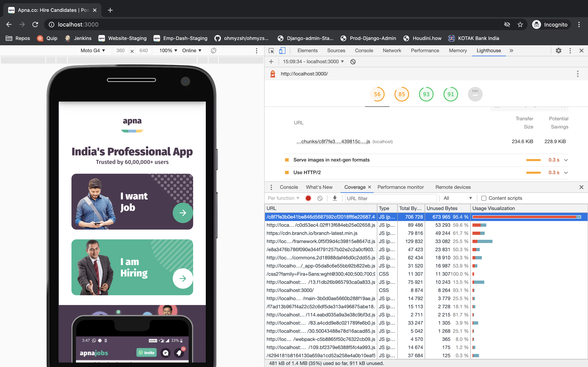
Task: Switch to the Network tab
Action: [392, 51]
